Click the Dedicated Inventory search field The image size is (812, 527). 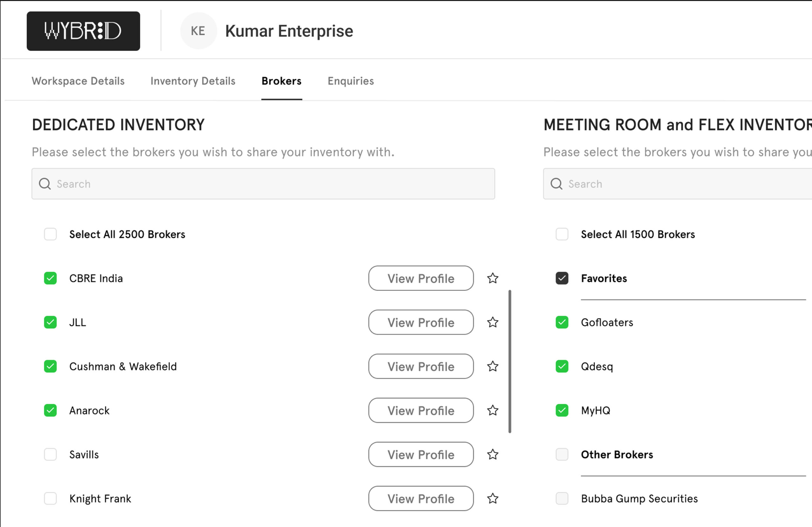tap(263, 184)
